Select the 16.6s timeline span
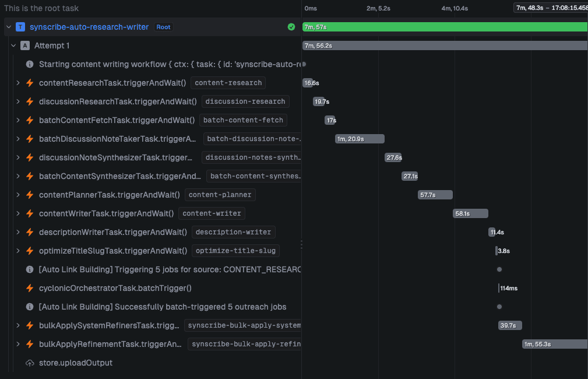 pyautogui.click(x=308, y=83)
